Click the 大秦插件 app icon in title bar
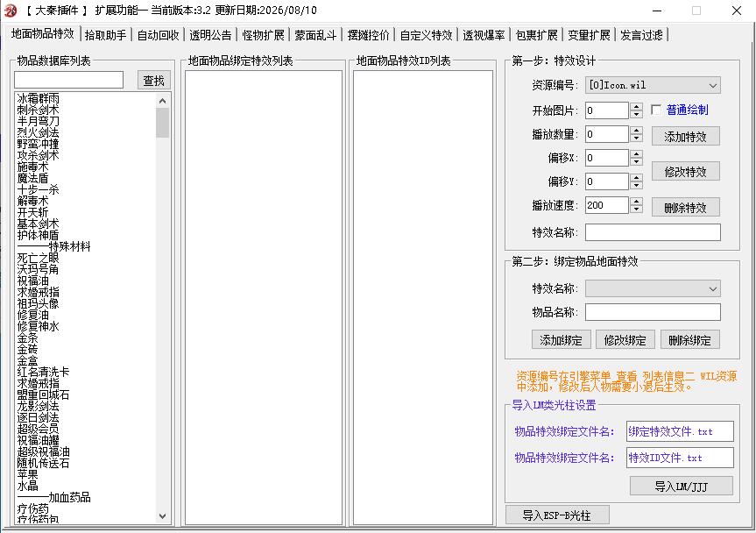 tap(11, 11)
